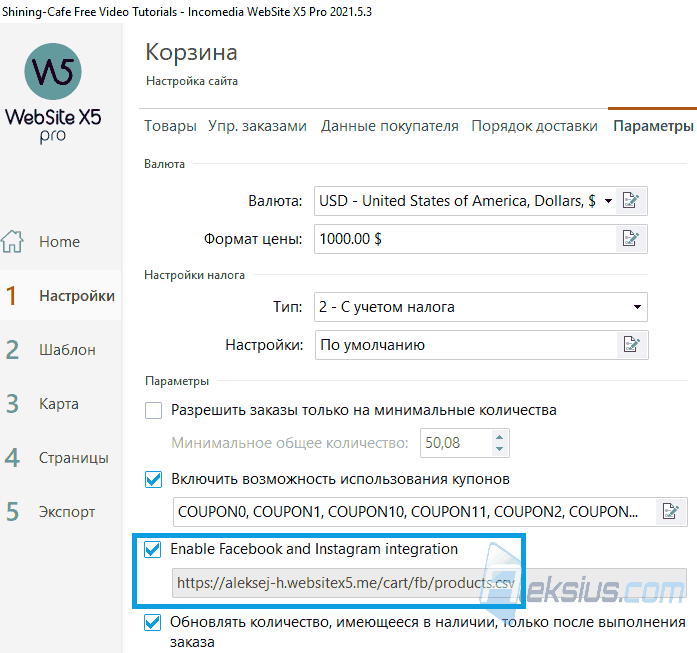The height and width of the screenshot is (653, 697).
Task: Increase the minimum total quantity value
Action: [x=500, y=437]
